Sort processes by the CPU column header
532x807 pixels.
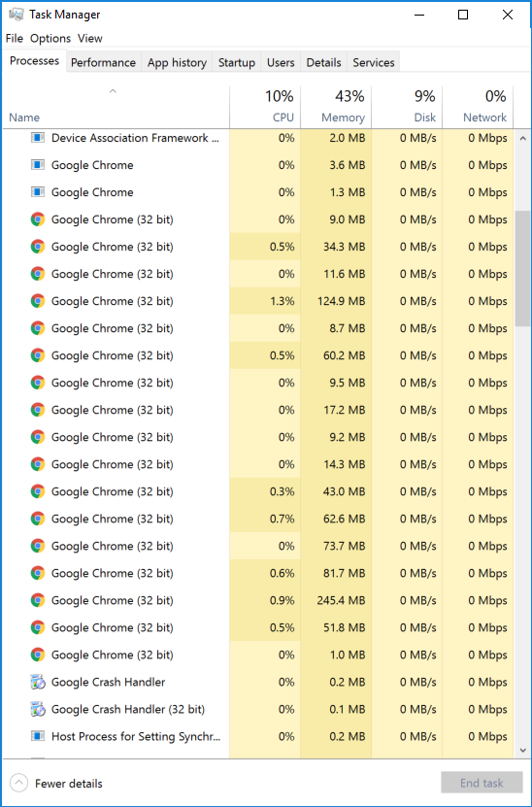tap(265, 107)
